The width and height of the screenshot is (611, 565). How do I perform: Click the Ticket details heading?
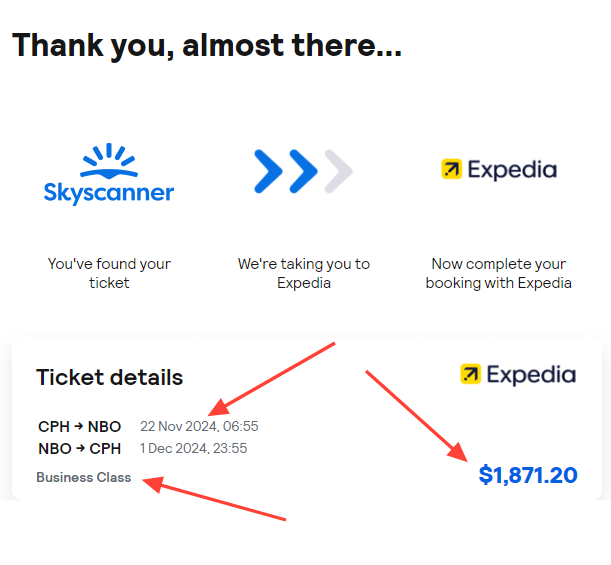pos(109,378)
